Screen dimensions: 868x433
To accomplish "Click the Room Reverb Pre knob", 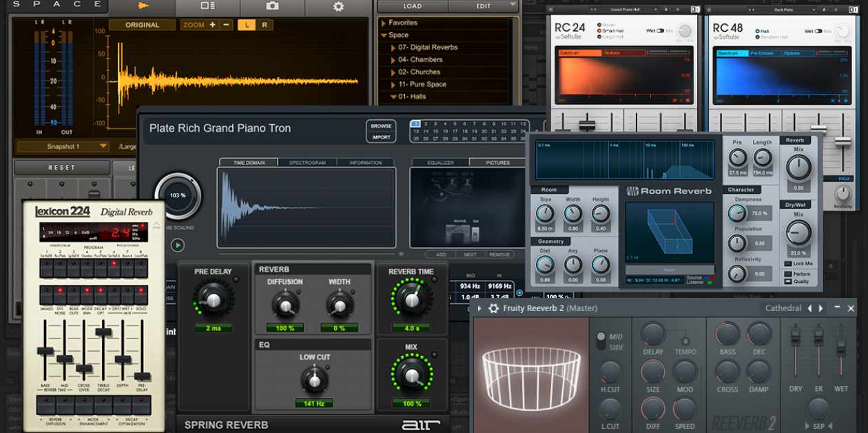I will [x=738, y=158].
